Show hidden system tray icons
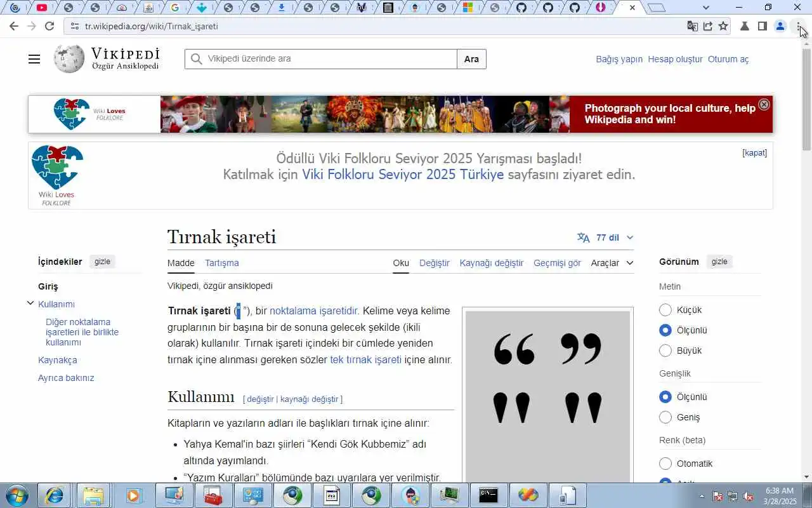The image size is (812, 508). tap(702, 496)
